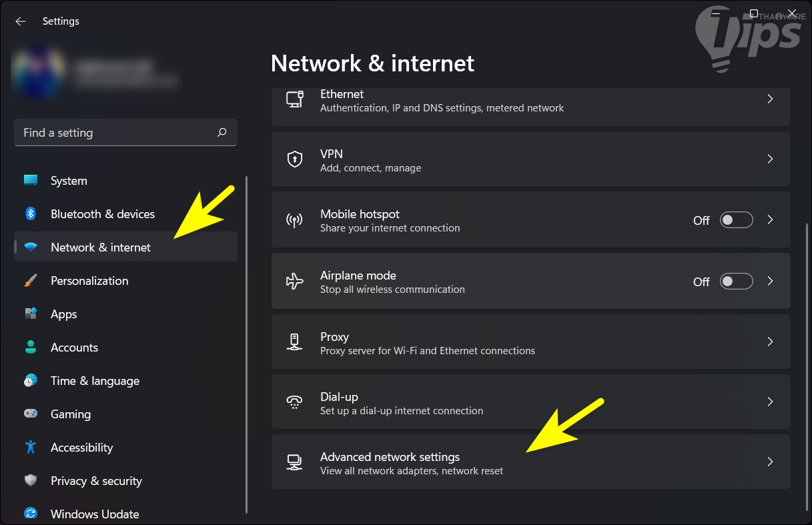Select Time & language in sidebar
Image resolution: width=812 pixels, height=525 pixels.
(x=95, y=381)
